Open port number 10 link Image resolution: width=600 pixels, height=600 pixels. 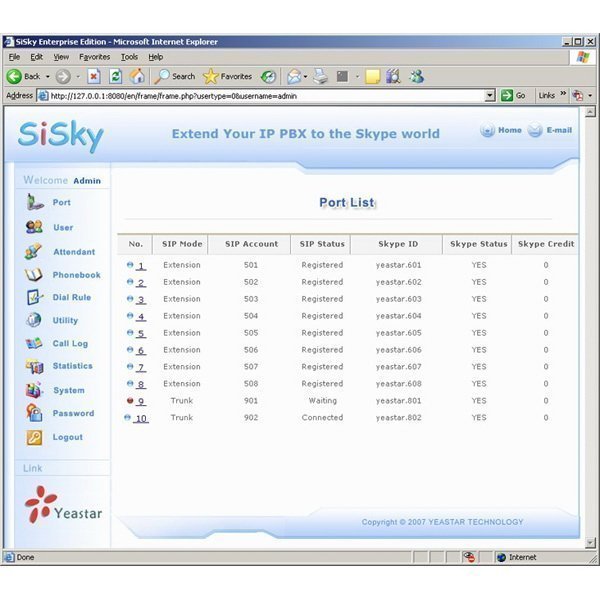(141, 418)
